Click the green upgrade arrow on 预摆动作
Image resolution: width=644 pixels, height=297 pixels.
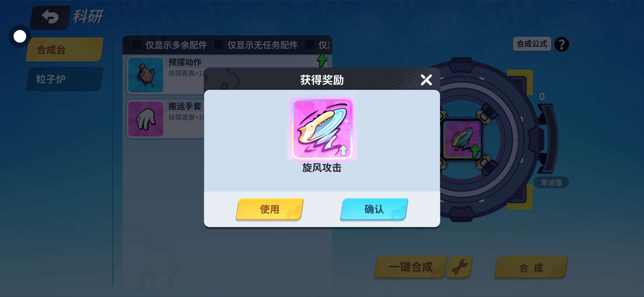[x=322, y=60]
